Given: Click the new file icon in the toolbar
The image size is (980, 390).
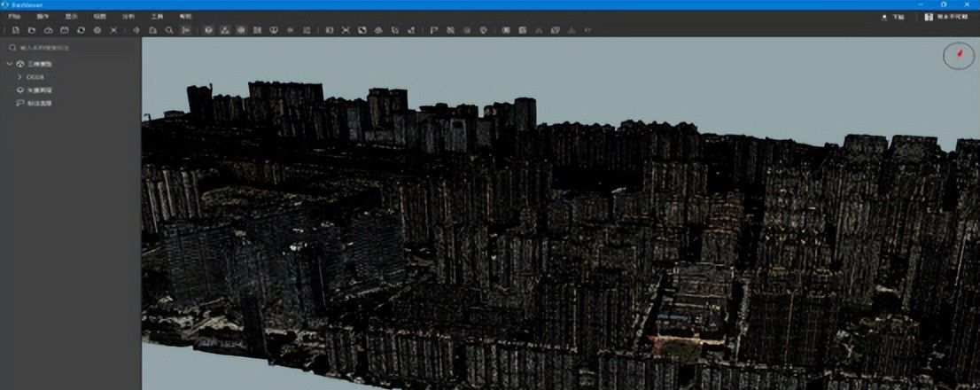Looking at the screenshot, I should click(16, 30).
